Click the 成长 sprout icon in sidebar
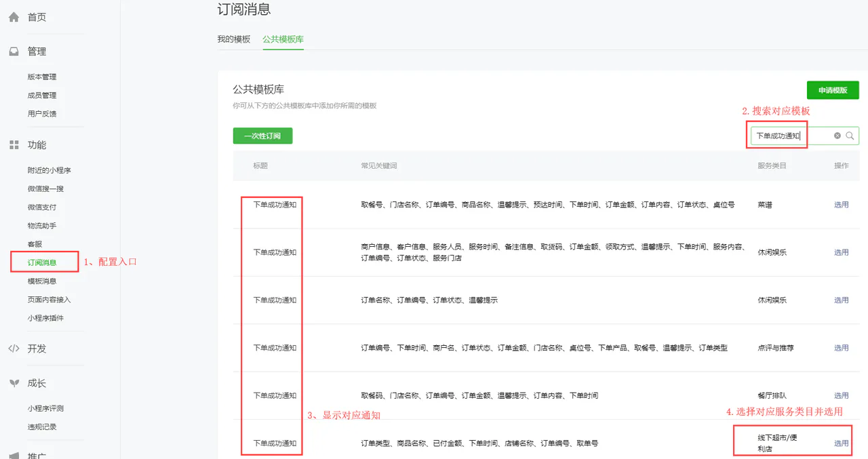The width and height of the screenshot is (868, 459). pos(14,383)
